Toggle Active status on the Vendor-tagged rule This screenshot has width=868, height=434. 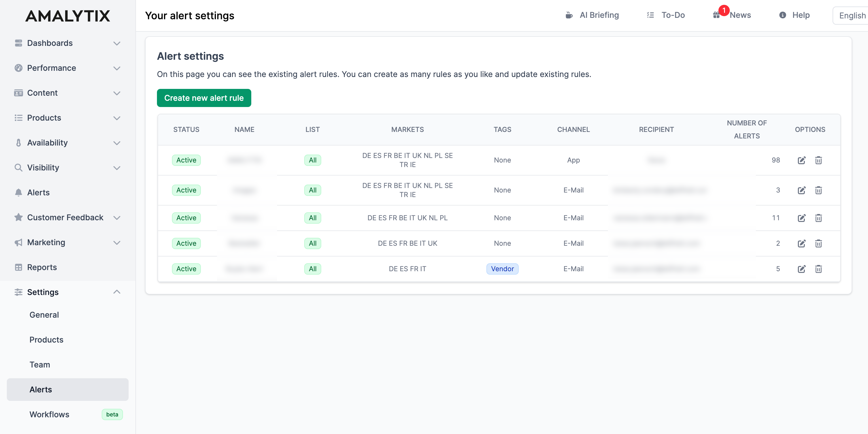coord(186,269)
